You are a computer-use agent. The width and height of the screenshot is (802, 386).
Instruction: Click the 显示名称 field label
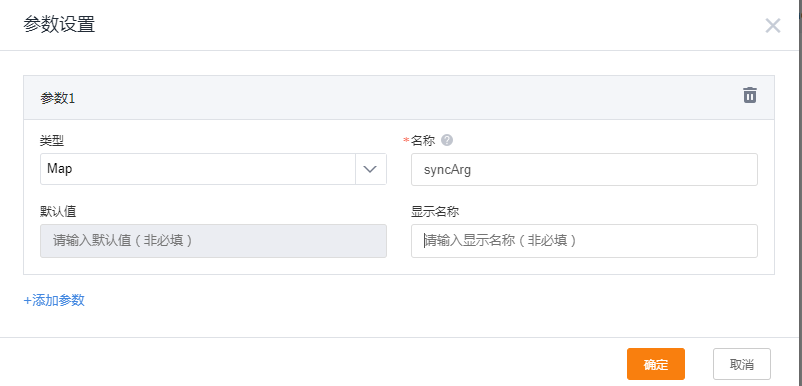click(435, 211)
